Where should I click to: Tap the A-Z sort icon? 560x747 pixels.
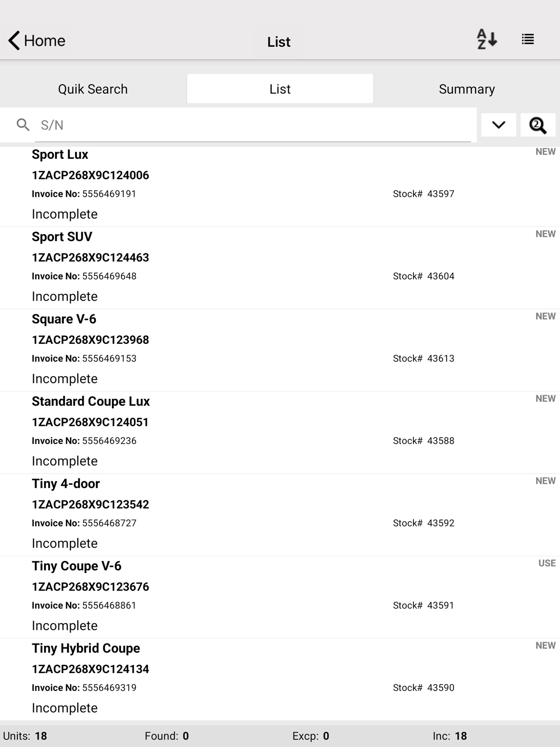pyautogui.click(x=487, y=40)
